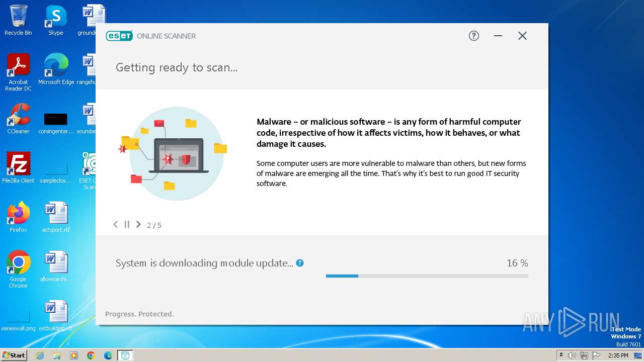
Task: Select the comingenter desktop file
Action: click(x=56, y=122)
